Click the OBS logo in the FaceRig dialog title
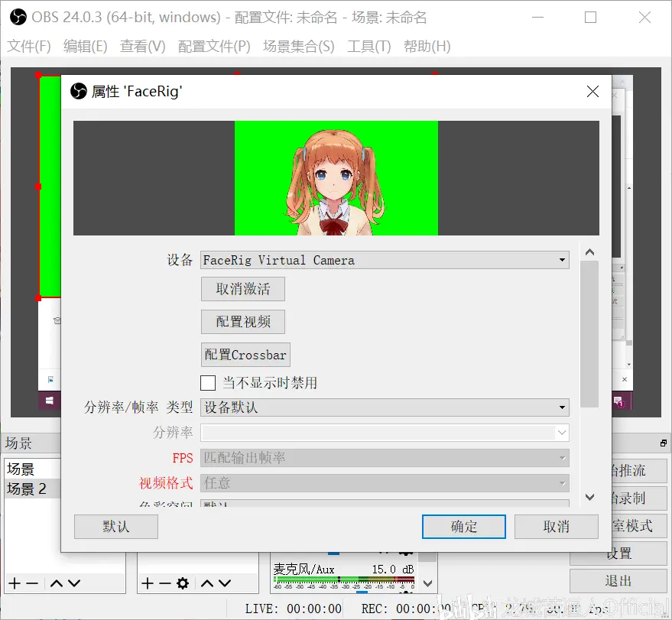Image resolution: width=672 pixels, height=620 pixels. pyautogui.click(x=79, y=91)
